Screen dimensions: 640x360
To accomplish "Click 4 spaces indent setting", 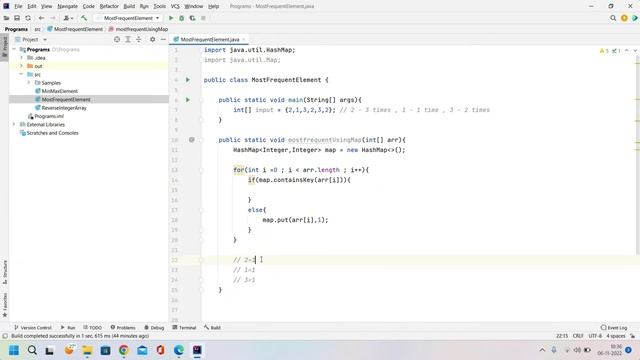I will click(x=616, y=336).
